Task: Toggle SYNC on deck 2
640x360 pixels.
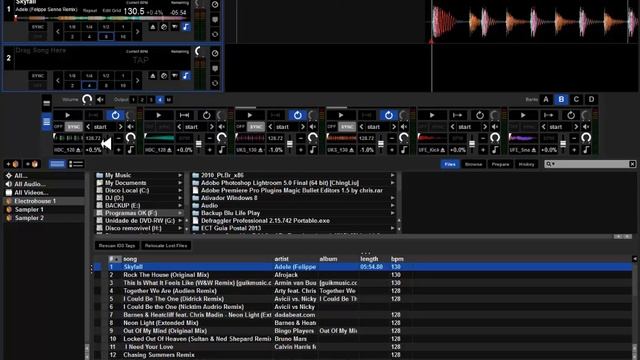Action: coord(38,76)
